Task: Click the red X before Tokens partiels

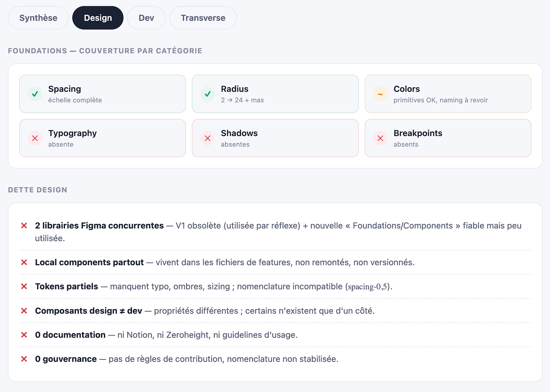Action: (24, 286)
